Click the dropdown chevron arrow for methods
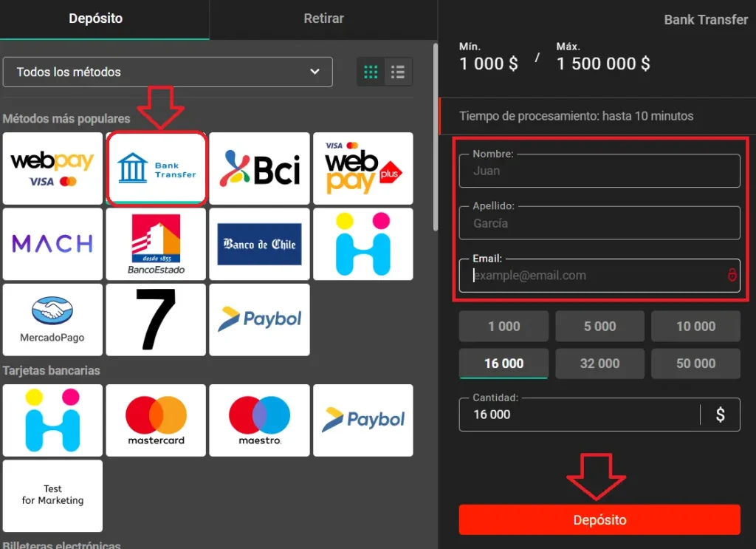The width and height of the screenshot is (756, 549). coord(315,72)
